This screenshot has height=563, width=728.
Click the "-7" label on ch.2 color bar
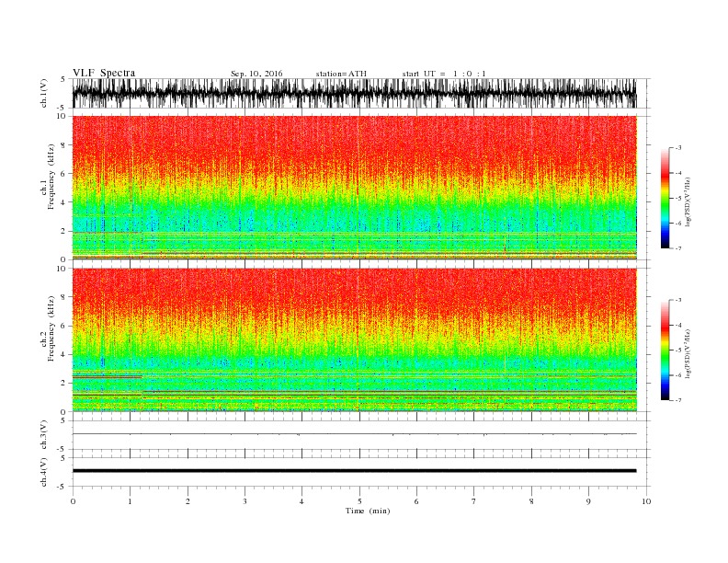pyautogui.click(x=678, y=400)
